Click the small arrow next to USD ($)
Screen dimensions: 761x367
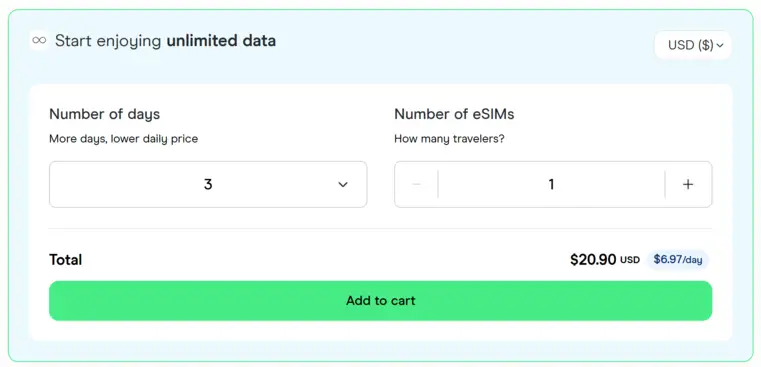coord(720,46)
